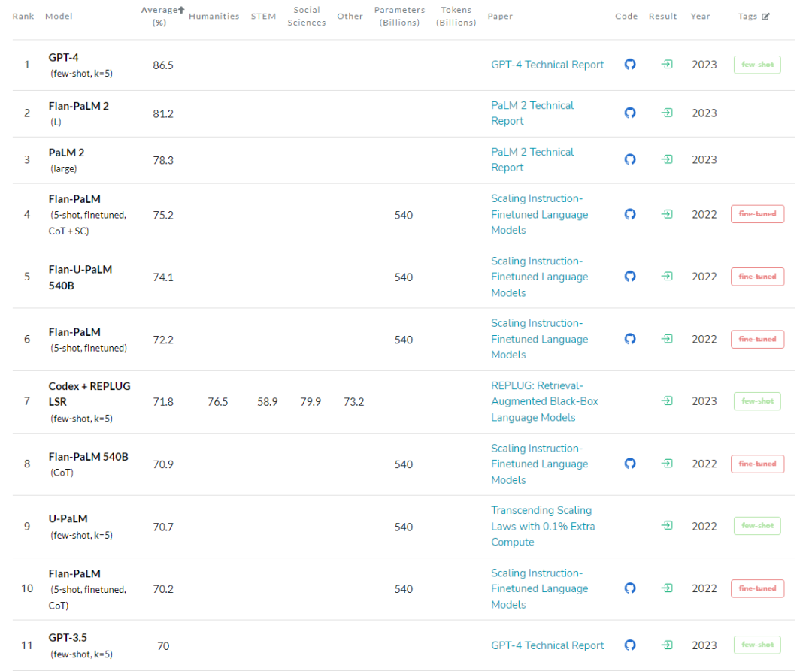Sort by the Other column header
812x671 pixels.
[350, 16]
